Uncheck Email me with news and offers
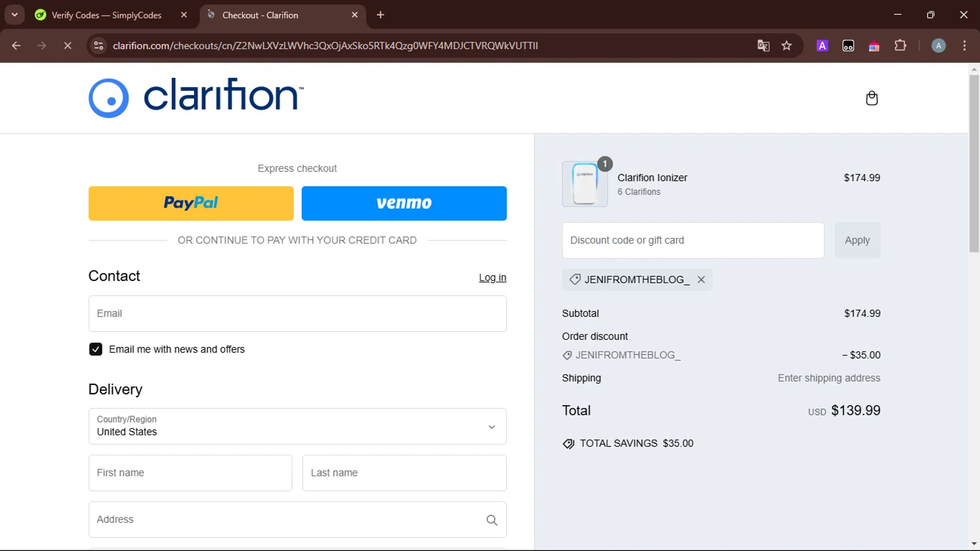Image resolution: width=980 pixels, height=551 pixels. [95, 350]
